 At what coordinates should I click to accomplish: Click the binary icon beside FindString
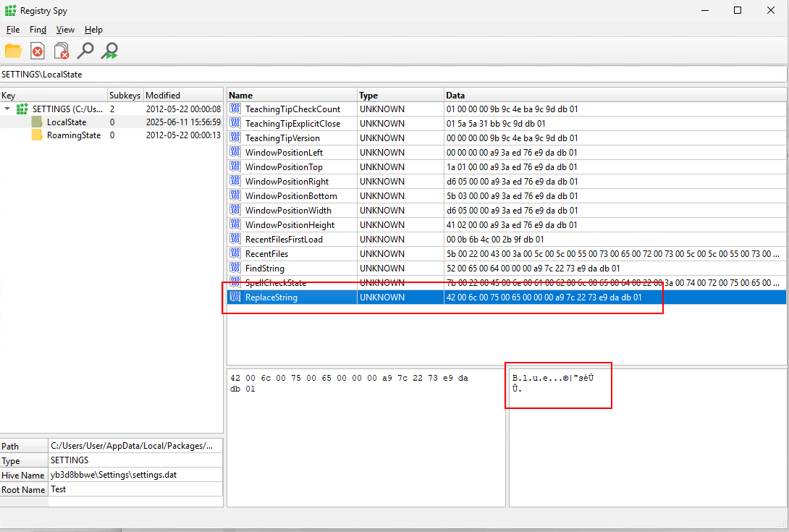pyautogui.click(x=235, y=269)
